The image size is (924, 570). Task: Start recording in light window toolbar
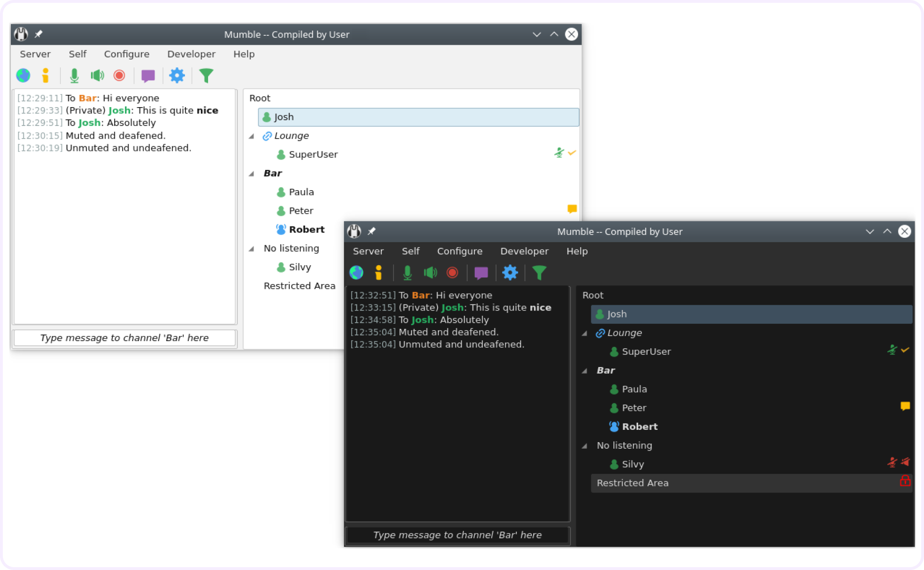tap(119, 75)
